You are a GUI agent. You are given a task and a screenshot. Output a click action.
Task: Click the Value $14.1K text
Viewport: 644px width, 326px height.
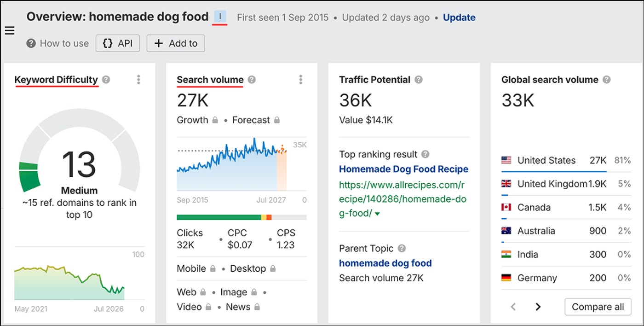tap(366, 120)
